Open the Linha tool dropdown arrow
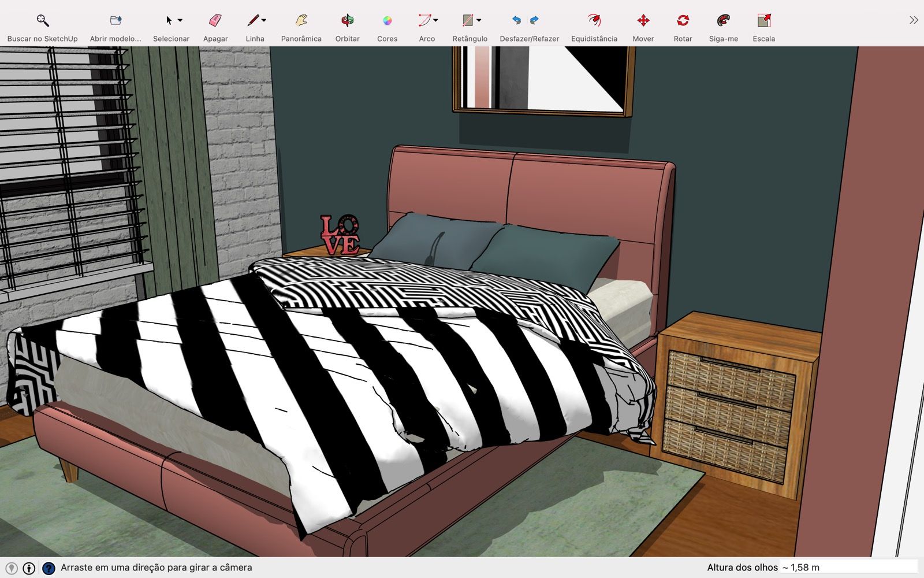The height and width of the screenshot is (578, 924). point(264,21)
